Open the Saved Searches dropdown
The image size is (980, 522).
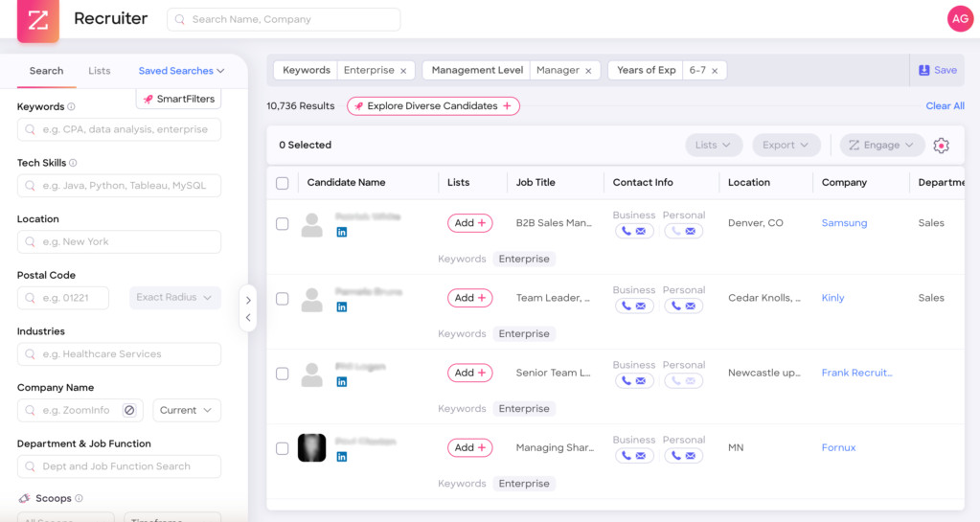181,71
